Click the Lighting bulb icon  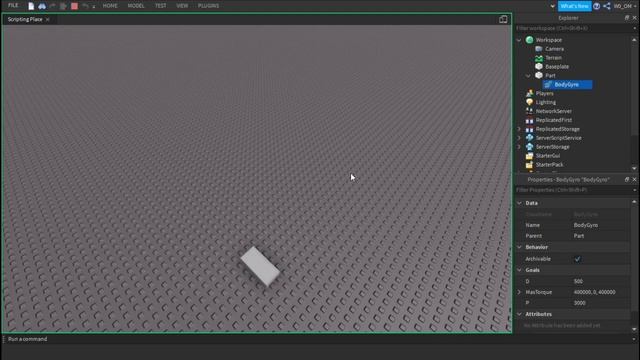pos(529,102)
